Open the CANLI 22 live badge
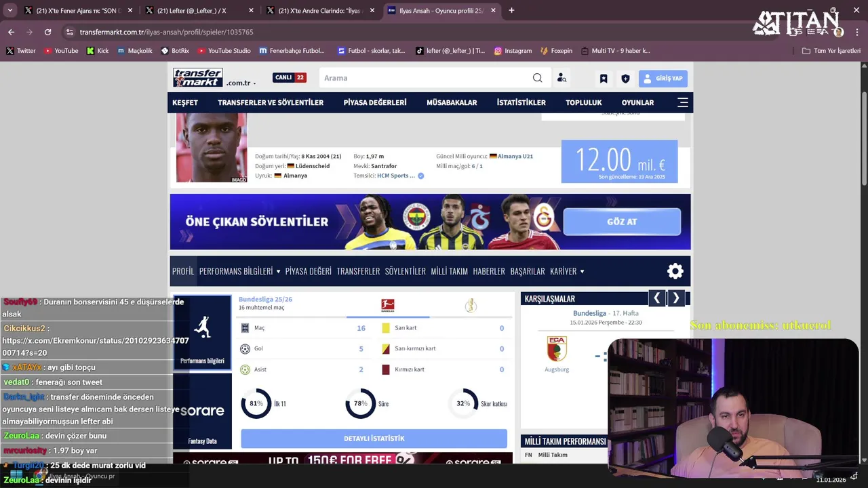 click(x=290, y=78)
